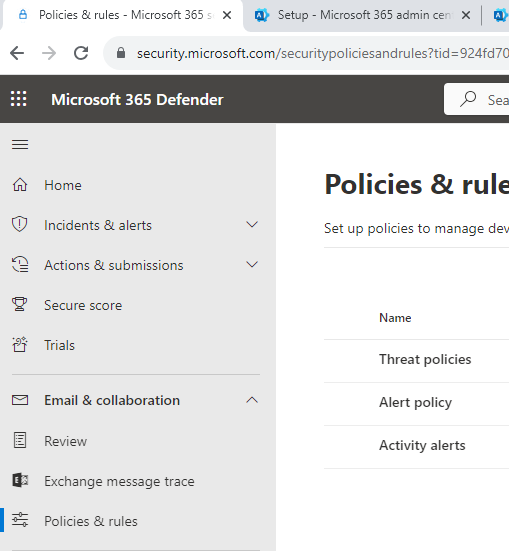
Task: Click the header search box
Action: (476, 99)
